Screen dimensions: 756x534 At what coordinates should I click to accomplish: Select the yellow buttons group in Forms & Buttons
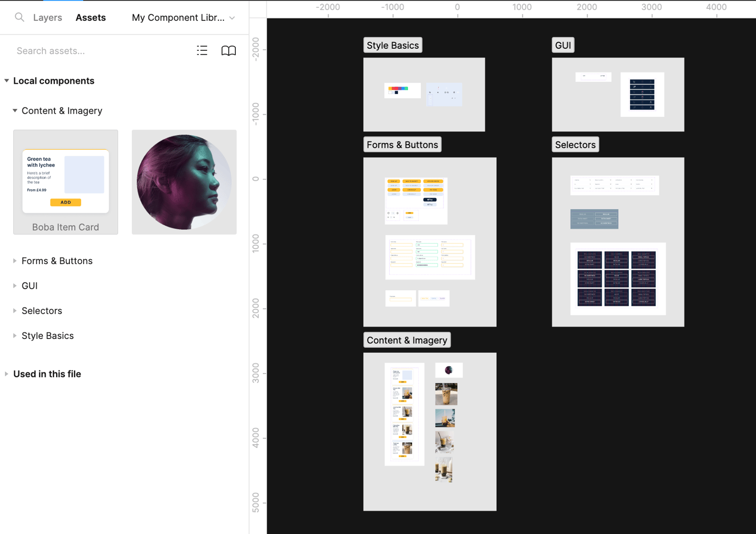click(416, 201)
